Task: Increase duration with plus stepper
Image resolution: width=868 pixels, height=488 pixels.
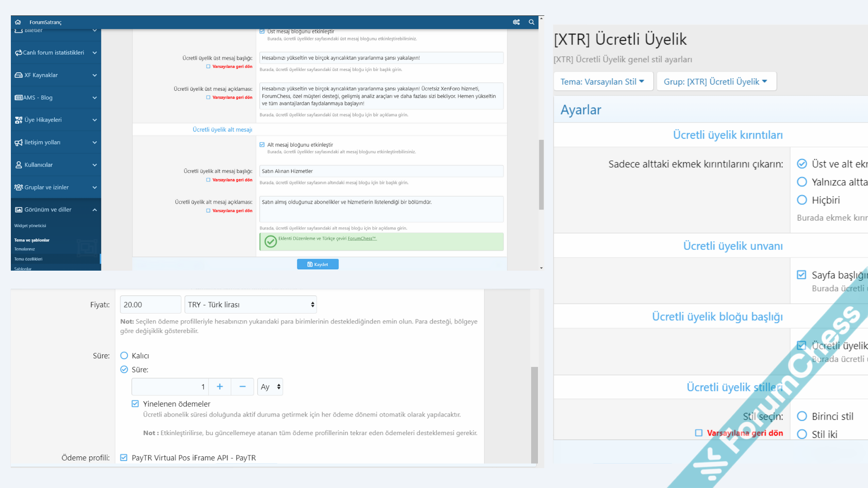Action: point(220,387)
